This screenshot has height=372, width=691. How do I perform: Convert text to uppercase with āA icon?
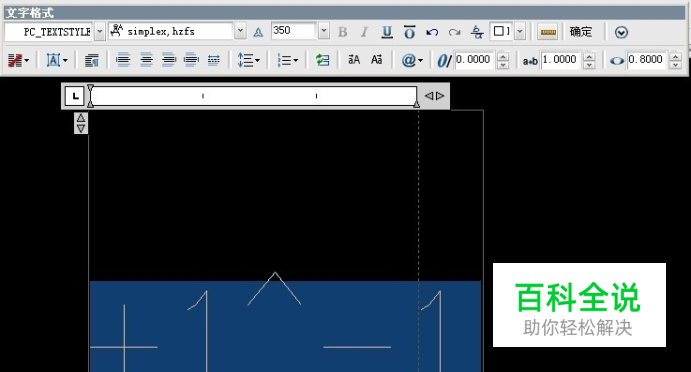point(354,60)
